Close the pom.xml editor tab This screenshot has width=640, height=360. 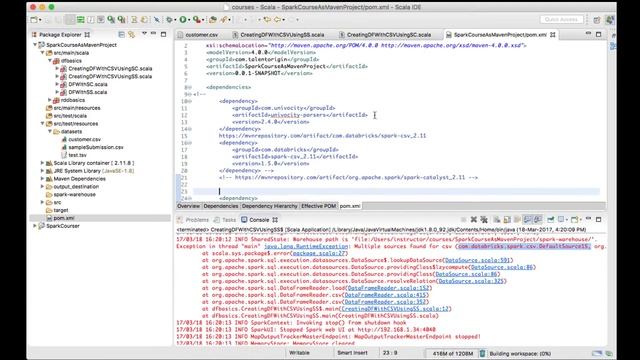click(x=553, y=35)
